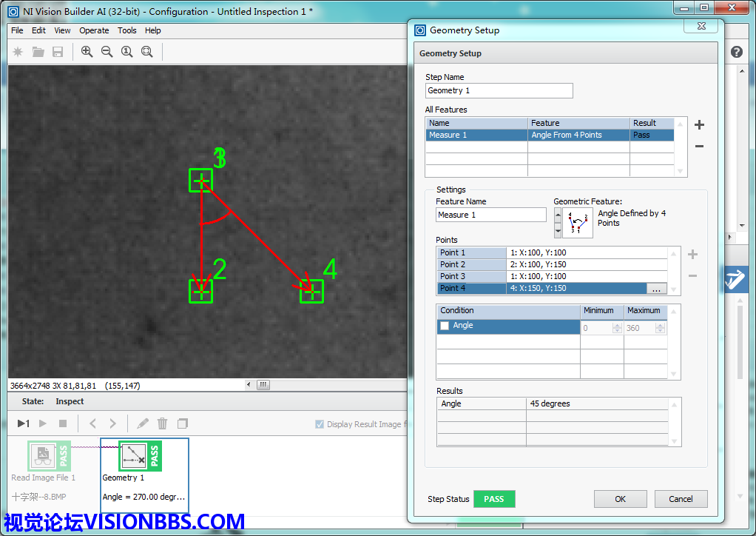Zoom in on the image
This screenshot has width=756, height=536.
[87, 52]
